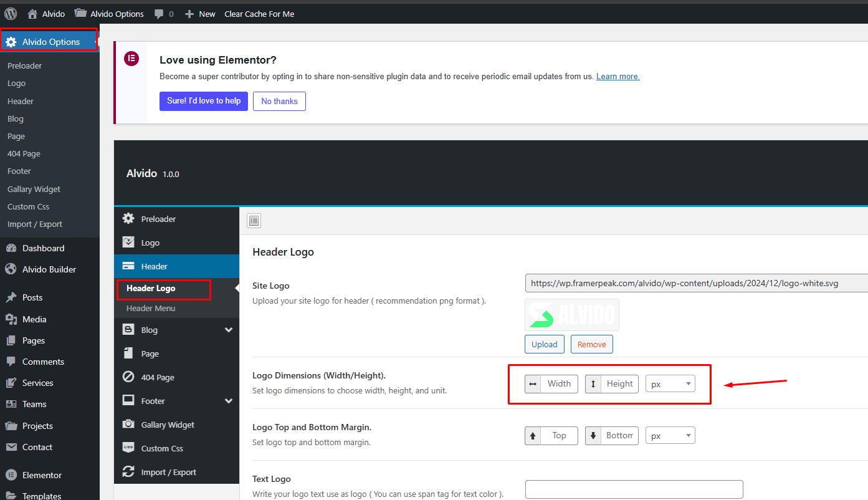Click the Custom Css icon in options panel

pos(128,448)
